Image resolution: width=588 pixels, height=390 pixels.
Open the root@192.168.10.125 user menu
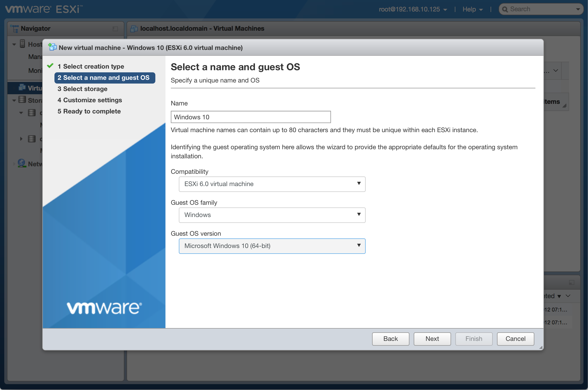click(413, 9)
